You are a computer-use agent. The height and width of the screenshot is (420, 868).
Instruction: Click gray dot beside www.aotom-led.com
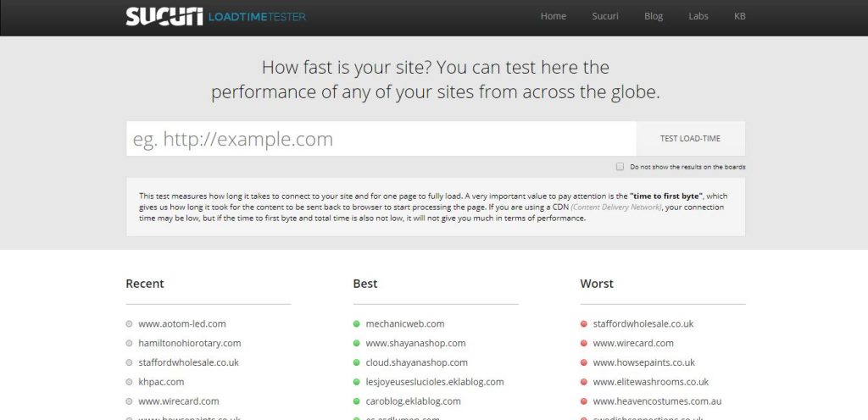pyautogui.click(x=129, y=323)
